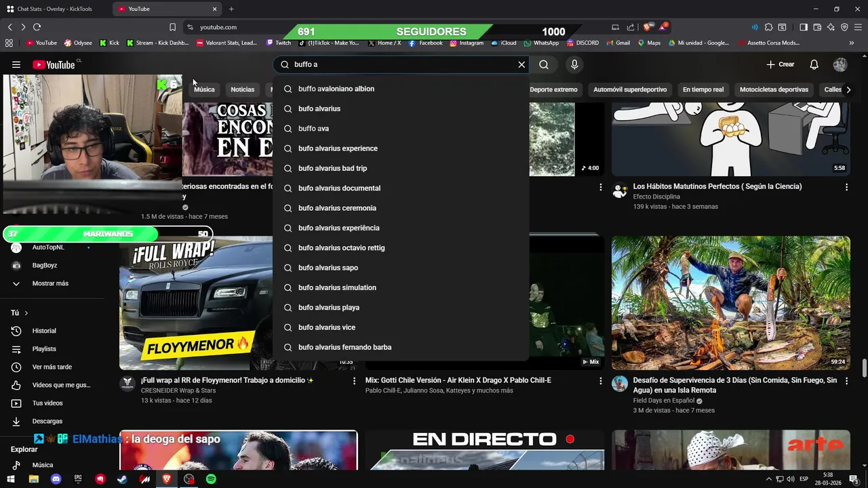Open a new browser tab

click(231, 9)
